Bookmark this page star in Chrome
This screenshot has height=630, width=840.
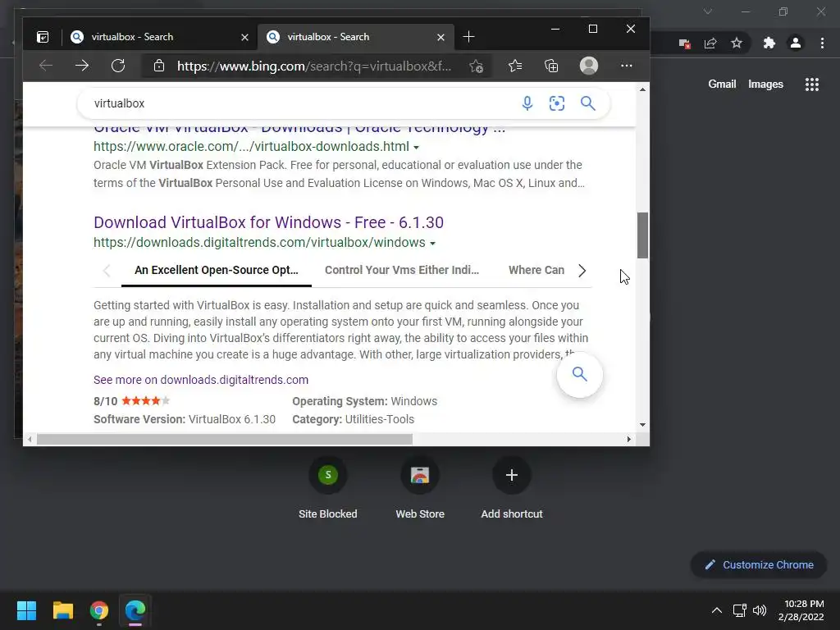coord(737,43)
